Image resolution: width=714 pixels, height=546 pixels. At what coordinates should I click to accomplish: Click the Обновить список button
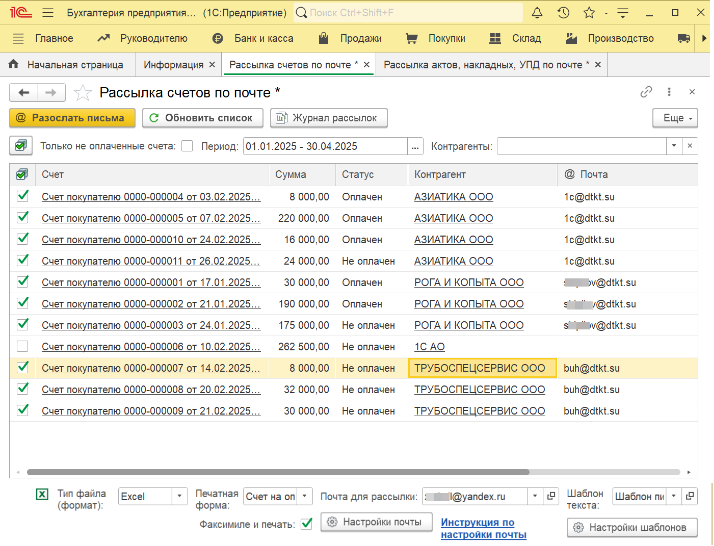click(203, 118)
